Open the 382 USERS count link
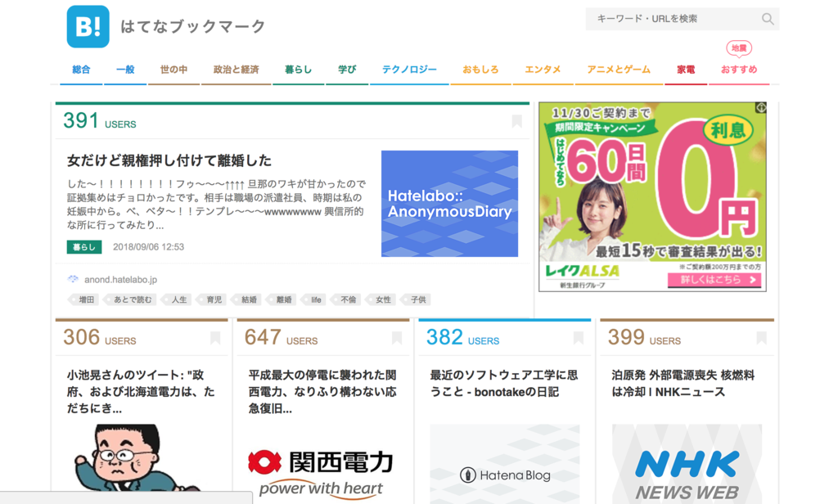Image resolution: width=838 pixels, height=504 pixels. pos(463,338)
